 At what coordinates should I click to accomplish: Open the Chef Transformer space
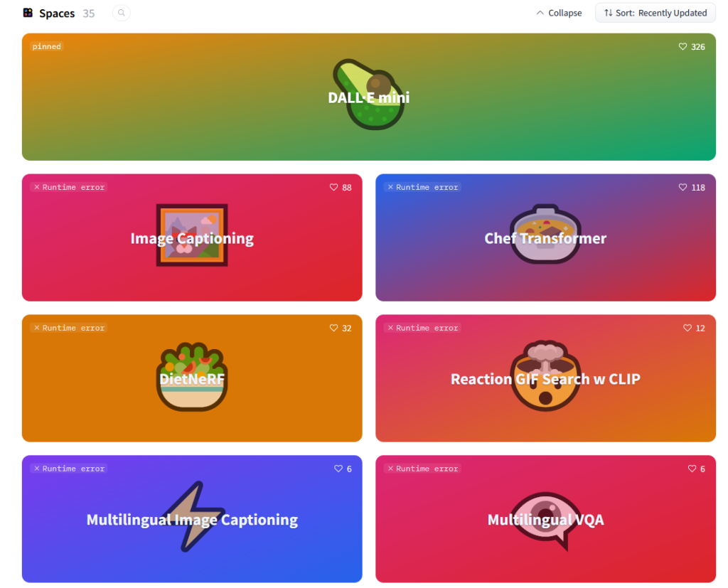(x=545, y=237)
